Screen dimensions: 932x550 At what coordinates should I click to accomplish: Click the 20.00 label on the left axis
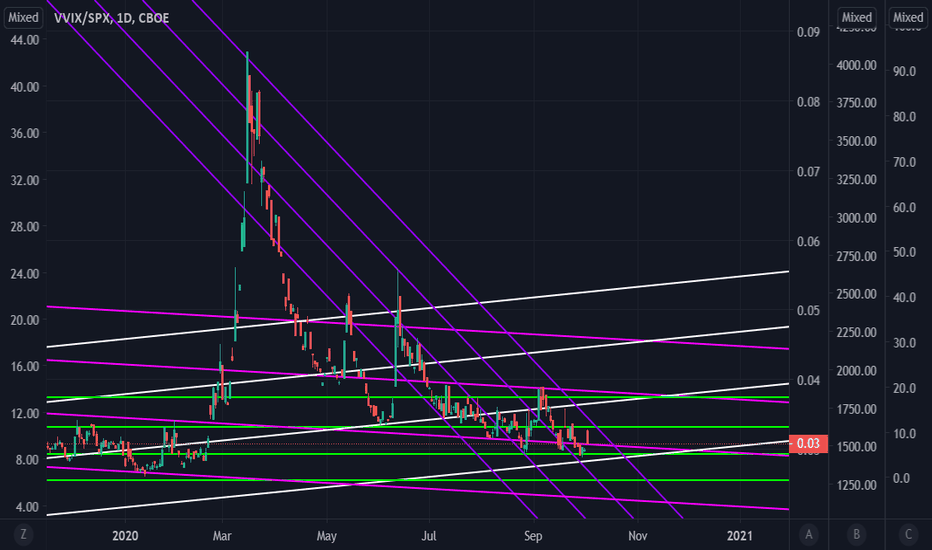(25, 320)
